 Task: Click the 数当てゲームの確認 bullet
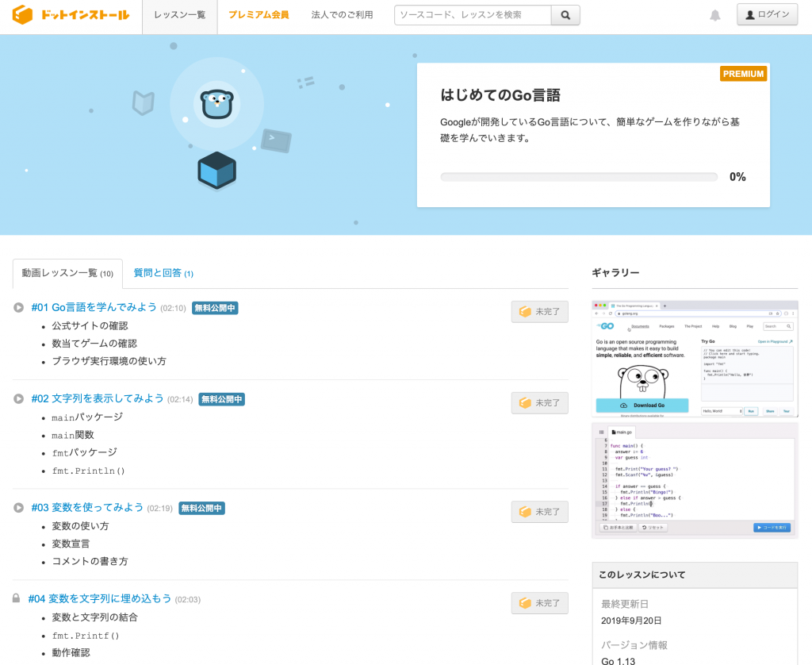click(x=94, y=344)
